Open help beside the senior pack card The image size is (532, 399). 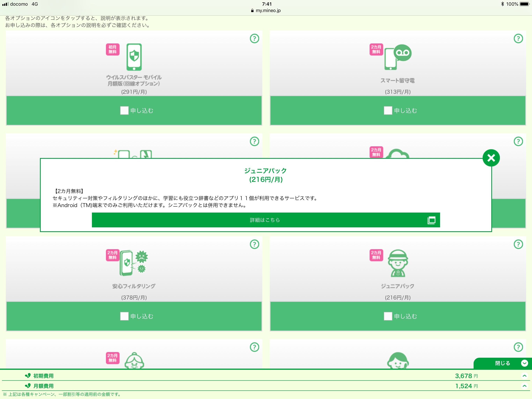255,347
